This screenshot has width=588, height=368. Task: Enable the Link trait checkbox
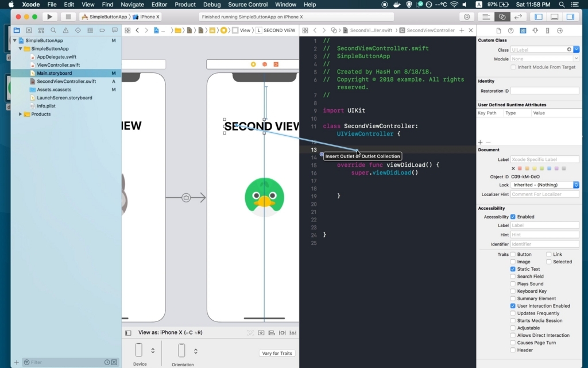548,254
